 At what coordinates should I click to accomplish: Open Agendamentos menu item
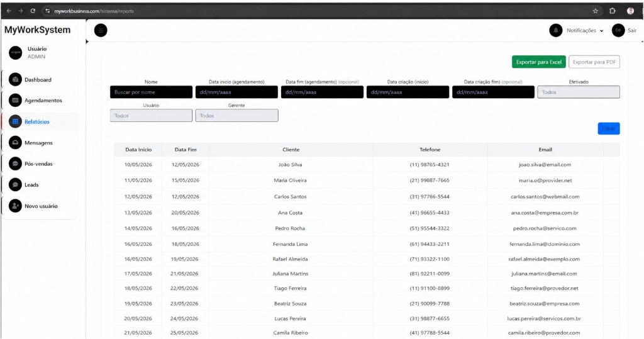[43, 100]
